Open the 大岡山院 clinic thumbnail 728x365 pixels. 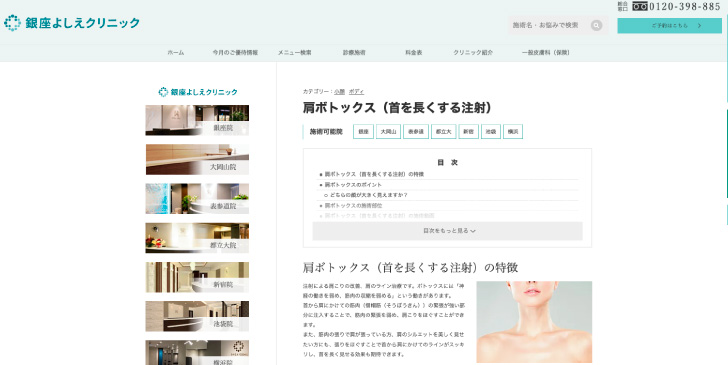tap(197, 159)
